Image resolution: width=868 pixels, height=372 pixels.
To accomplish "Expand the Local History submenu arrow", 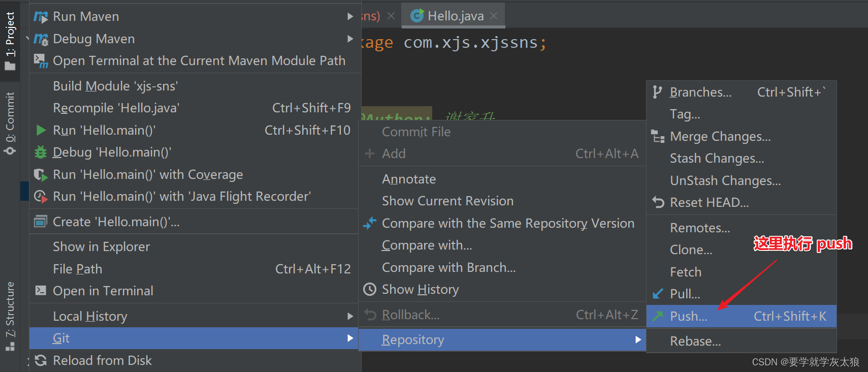I will [350, 316].
